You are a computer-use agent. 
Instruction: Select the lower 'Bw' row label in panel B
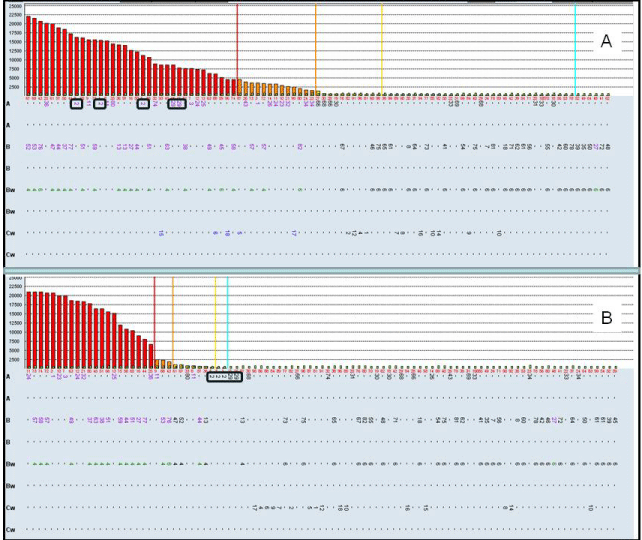point(10,486)
